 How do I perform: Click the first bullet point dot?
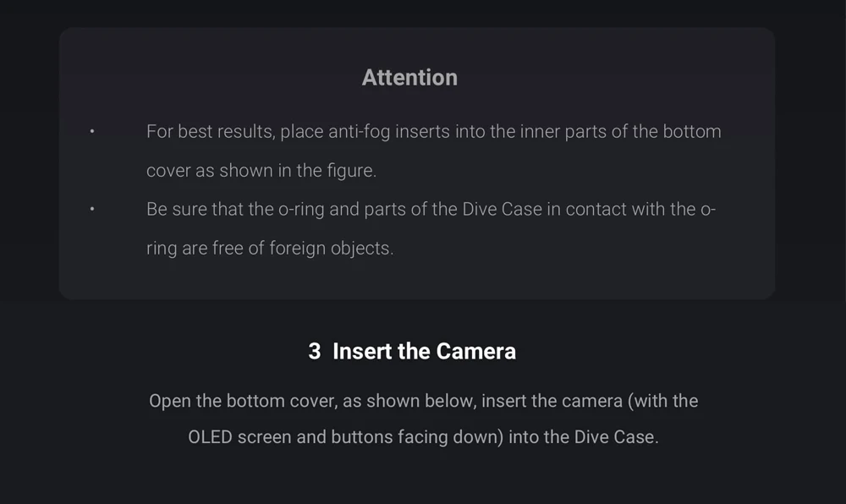point(92,132)
